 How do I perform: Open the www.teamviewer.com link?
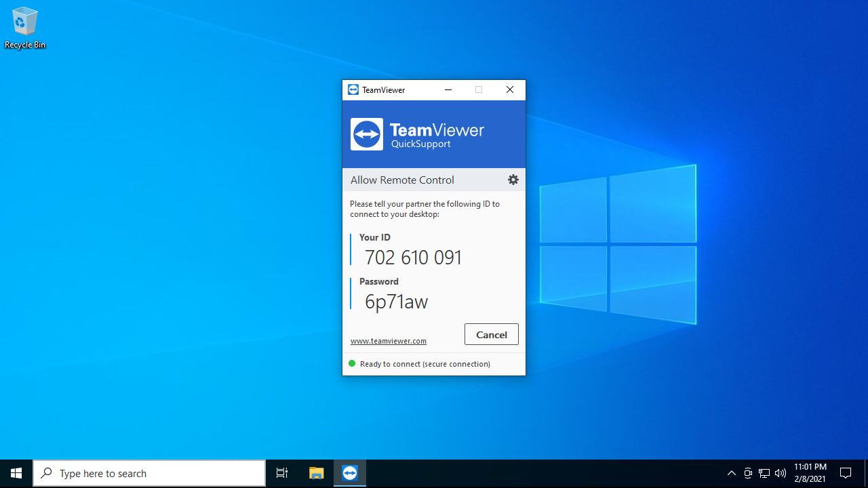pos(388,341)
